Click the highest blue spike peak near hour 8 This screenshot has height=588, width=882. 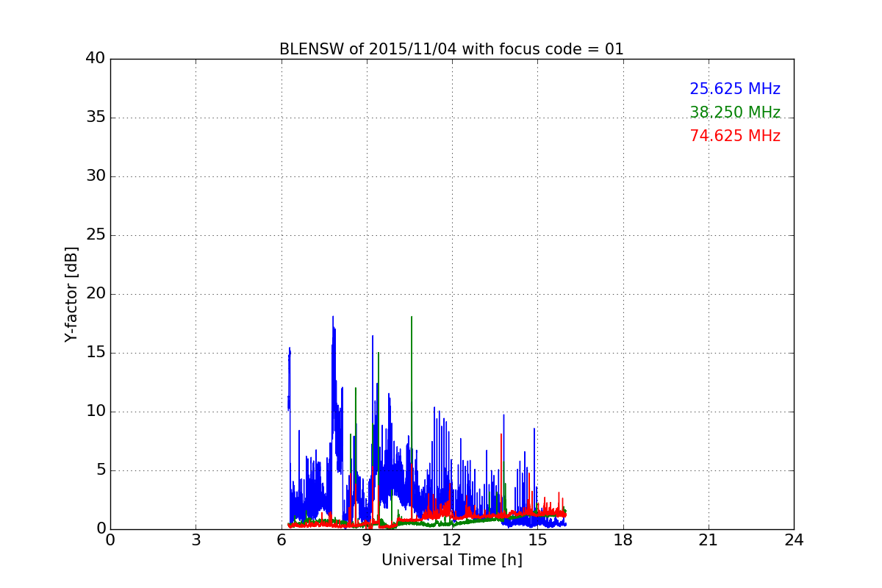[x=333, y=318]
